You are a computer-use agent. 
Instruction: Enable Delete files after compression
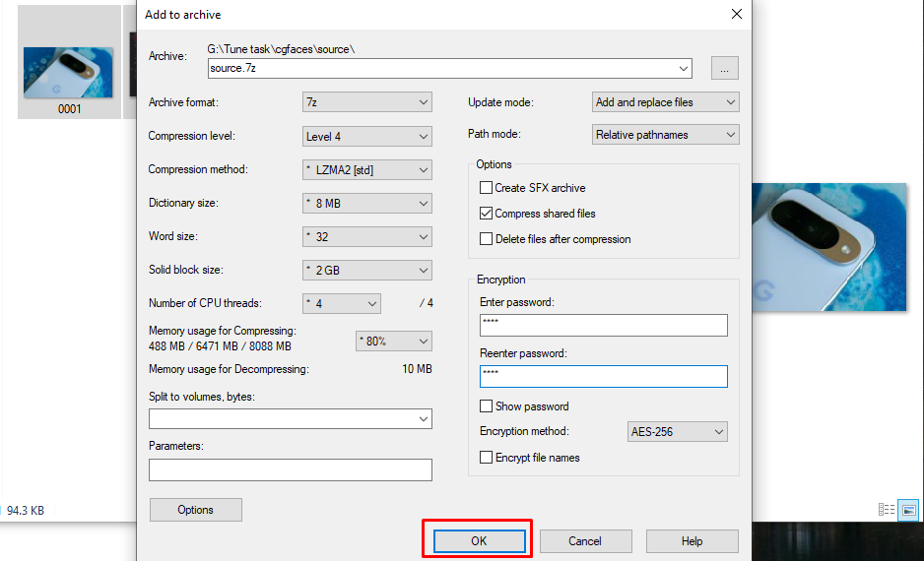pos(487,239)
